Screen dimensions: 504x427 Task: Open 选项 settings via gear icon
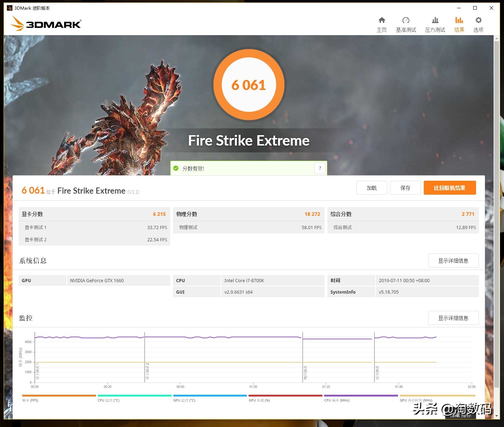[x=478, y=24]
